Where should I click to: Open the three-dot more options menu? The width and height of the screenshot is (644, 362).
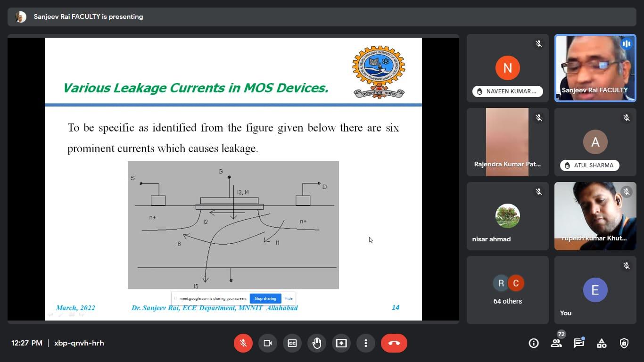click(x=366, y=343)
